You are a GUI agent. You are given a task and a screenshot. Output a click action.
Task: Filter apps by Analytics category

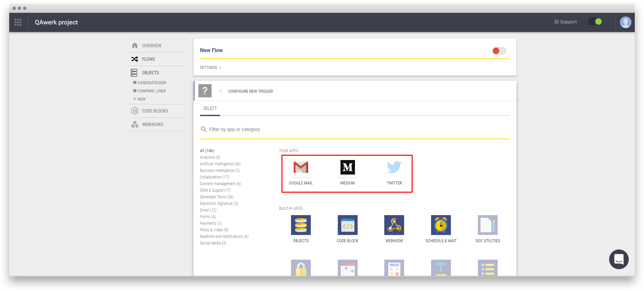coord(210,157)
